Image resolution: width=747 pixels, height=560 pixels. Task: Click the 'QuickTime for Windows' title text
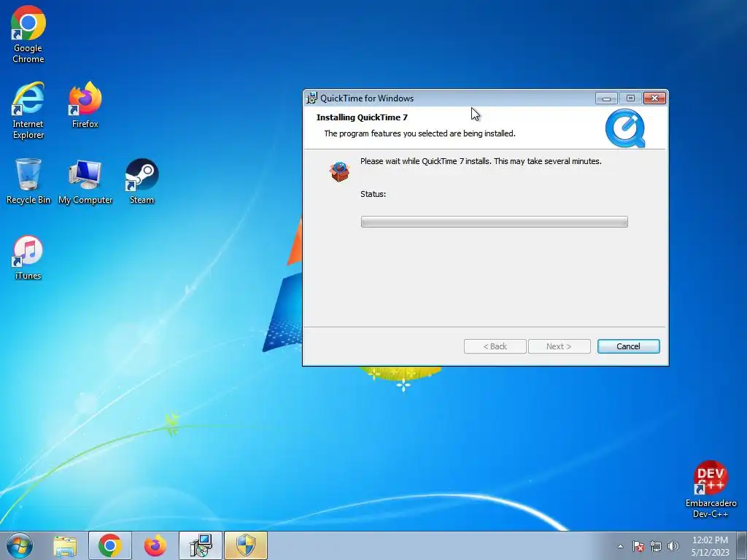[x=367, y=98]
